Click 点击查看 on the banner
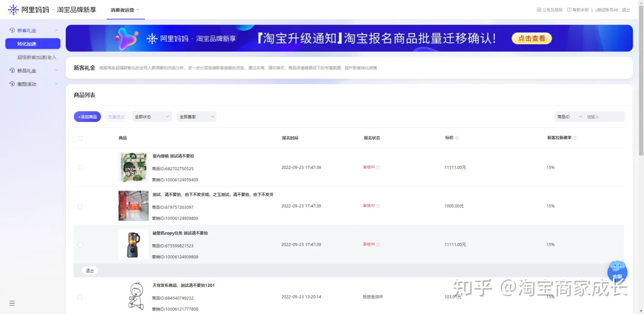644x314 pixels. tap(532, 38)
